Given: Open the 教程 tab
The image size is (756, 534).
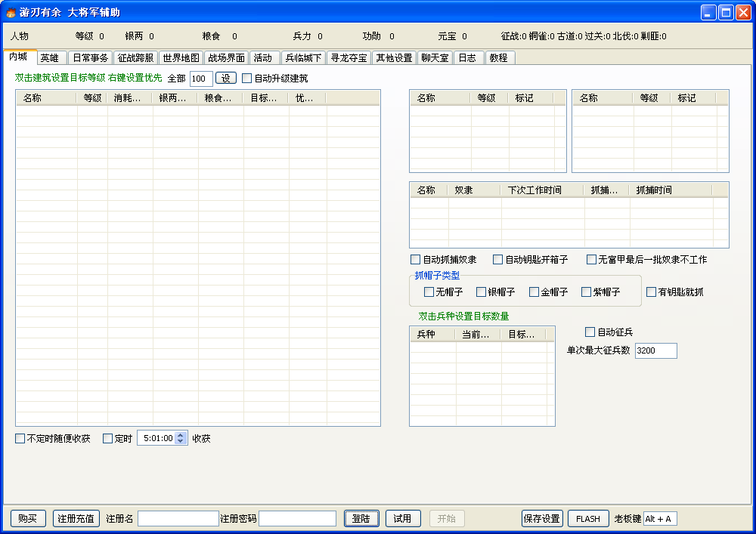Looking at the screenshot, I should tap(500, 58).
